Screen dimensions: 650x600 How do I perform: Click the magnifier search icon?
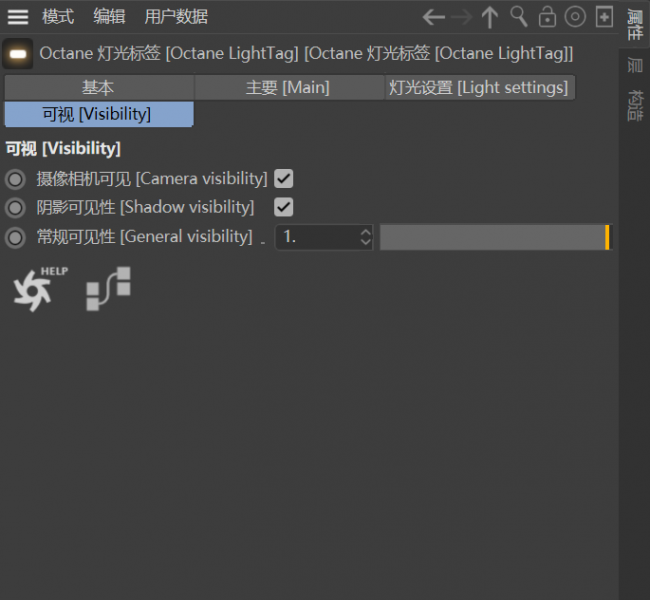tap(519, 17)
